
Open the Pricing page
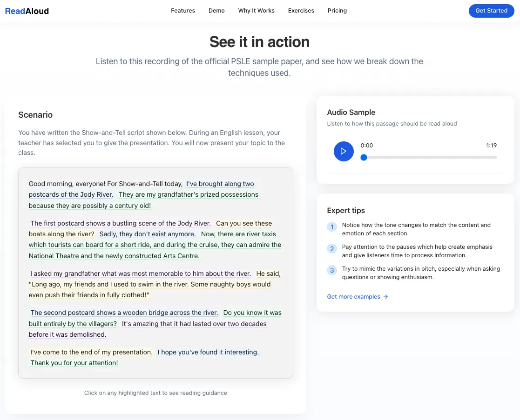coord(337,11)
